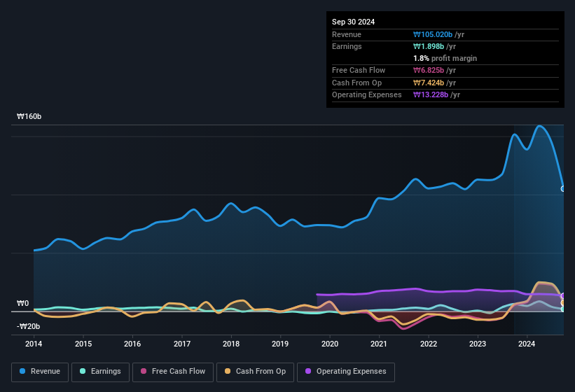This screenshot has height=392, width=575.
Task: Click the Sep 30 2024 tooltip date
Action: pyautogui.click(x=353, y=22)
